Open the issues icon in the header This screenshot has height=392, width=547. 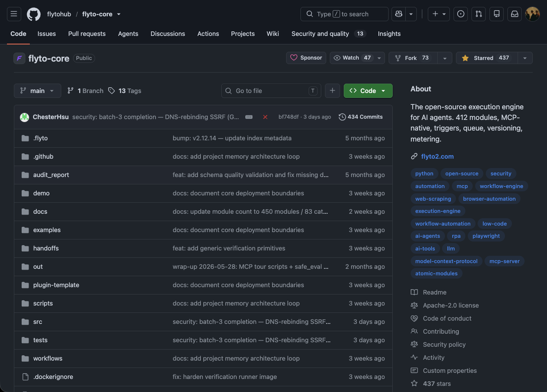click(461, 14)
